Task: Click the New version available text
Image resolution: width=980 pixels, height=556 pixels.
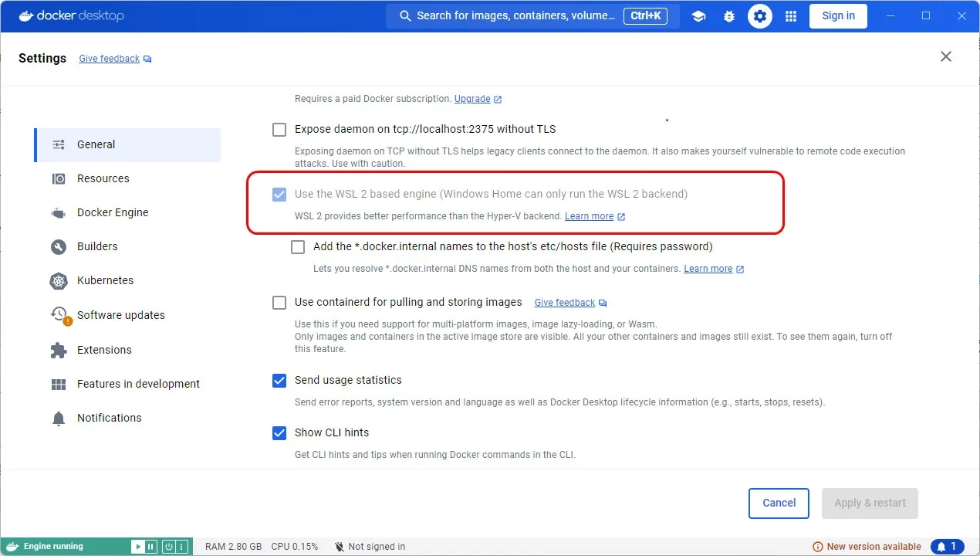Action: tap(874, 547)
